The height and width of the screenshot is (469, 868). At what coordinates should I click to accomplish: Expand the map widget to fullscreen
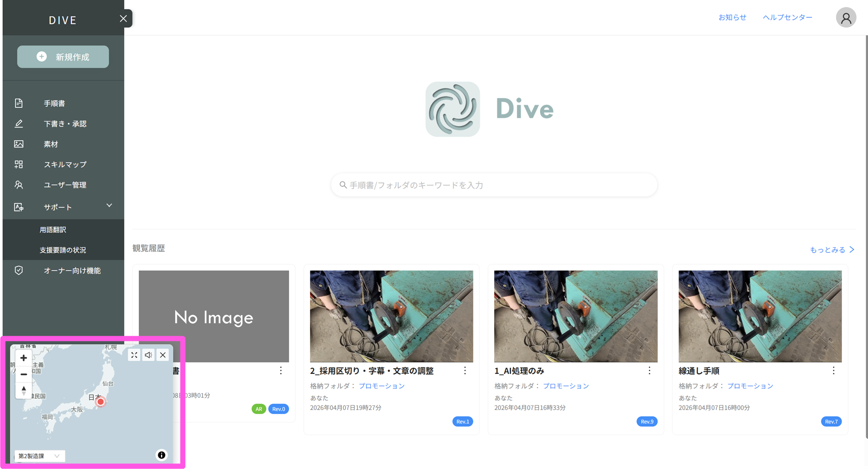134,355
